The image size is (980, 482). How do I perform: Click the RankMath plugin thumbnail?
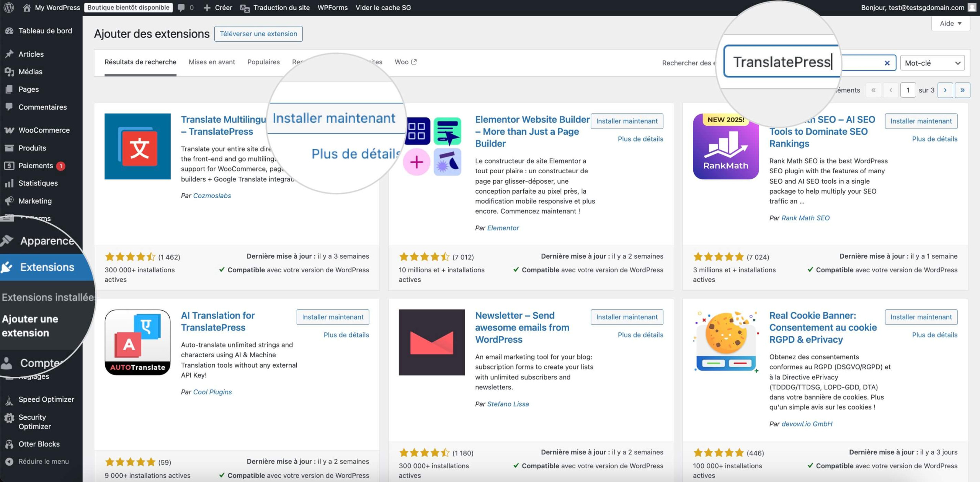pos(726,147)
